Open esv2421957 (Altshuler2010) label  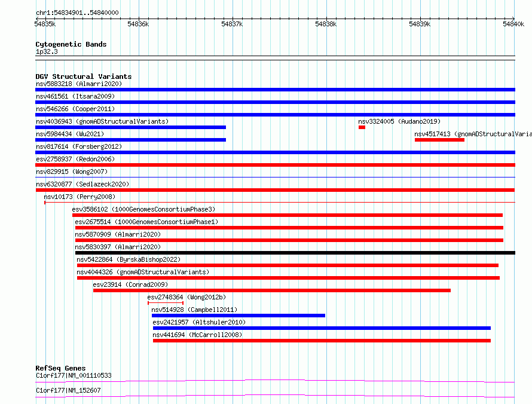[199, 322]
